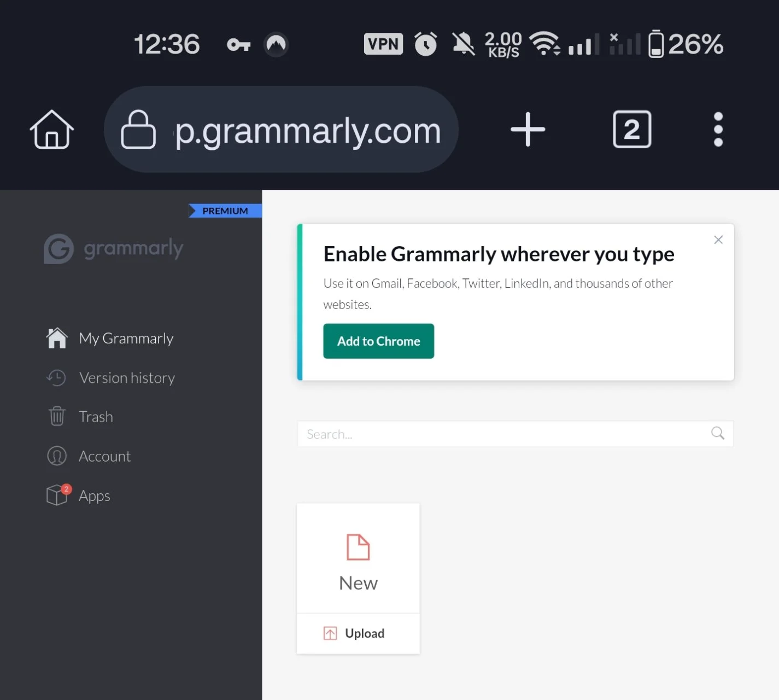Click the Add to Chrome button
Viewport: 779px width, 700px height.
[379, 341]
